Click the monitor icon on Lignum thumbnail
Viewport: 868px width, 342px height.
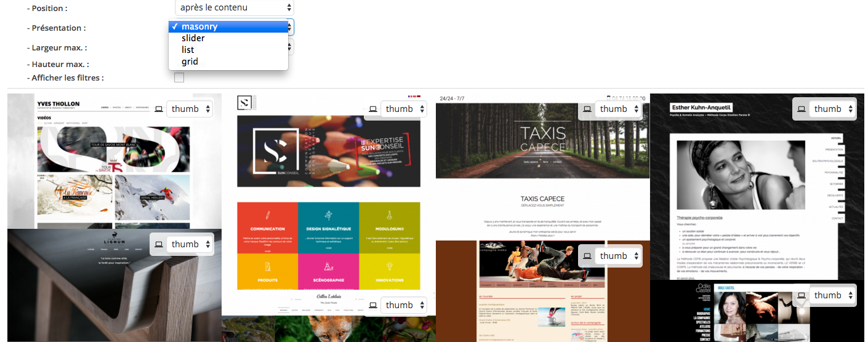(158, 245)
